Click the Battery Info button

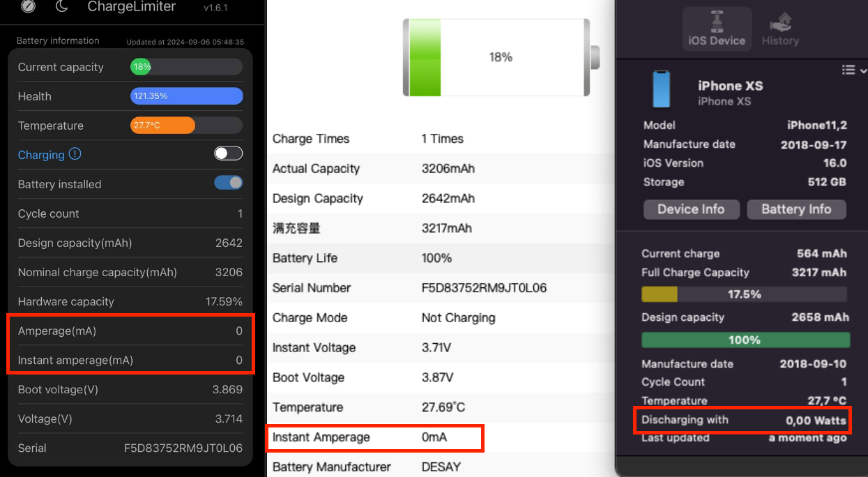[796, 209]
